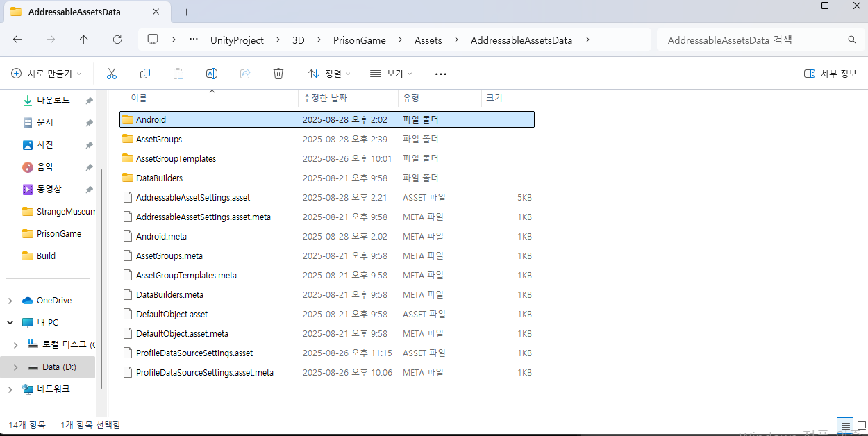Open PrisonGame folder in sidebar
868x436 pixels.
pyautogui.click(x=51, y=234)
